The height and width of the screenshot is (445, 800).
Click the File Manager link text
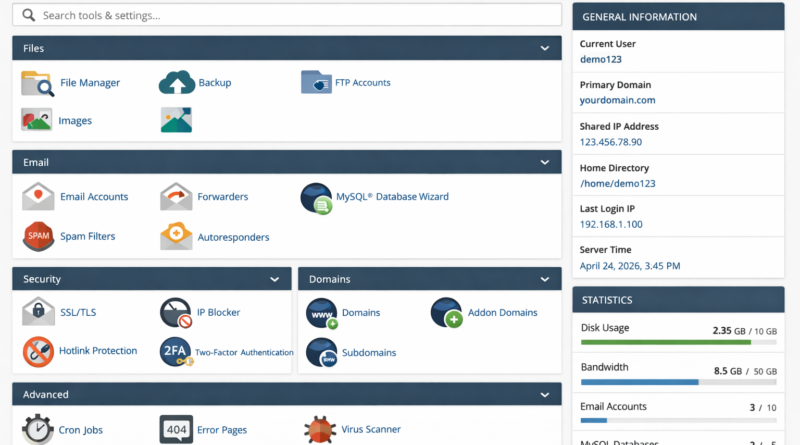90,83
